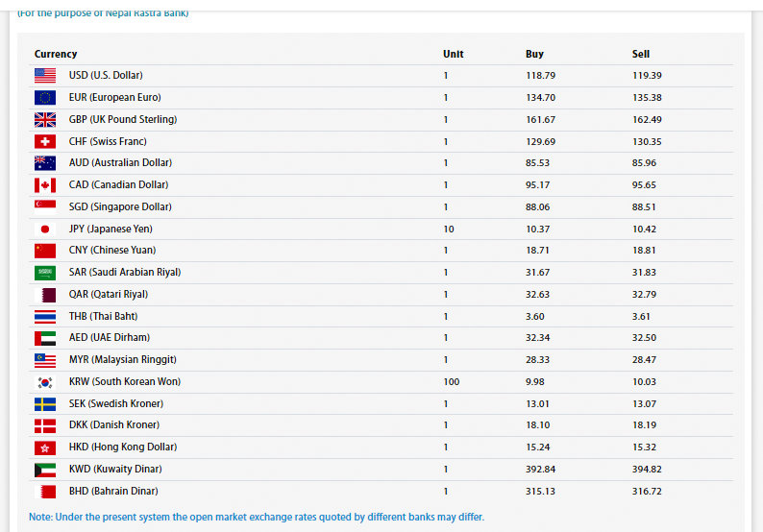Click the United States flag icon
The width and height of the screenshot is (763, 532).
coord(45,75)
